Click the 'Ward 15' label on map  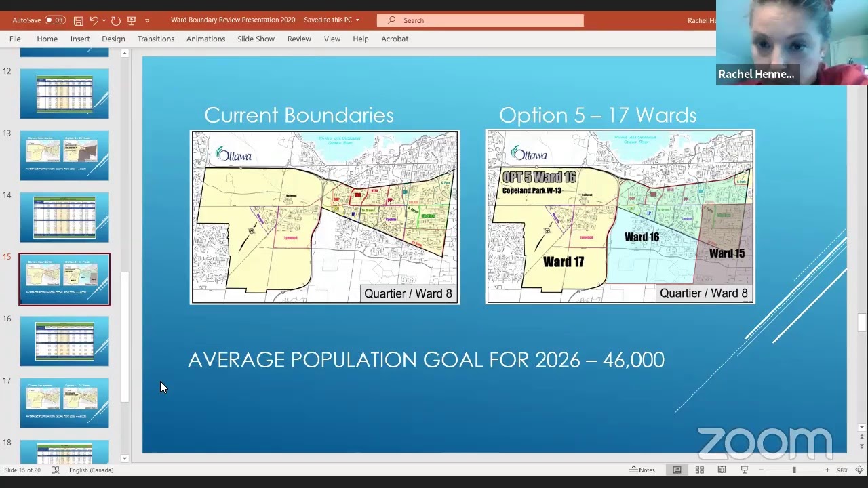coord(727,253)
